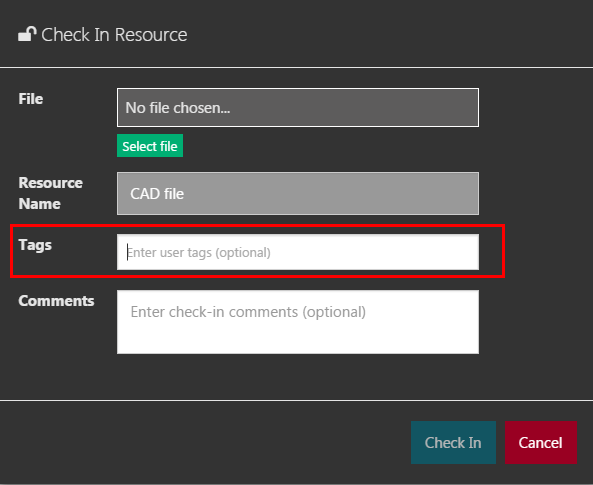Submit with the Check In button
Image resolution: width=593 pixels, height=485 pixels.
point(453,442)
